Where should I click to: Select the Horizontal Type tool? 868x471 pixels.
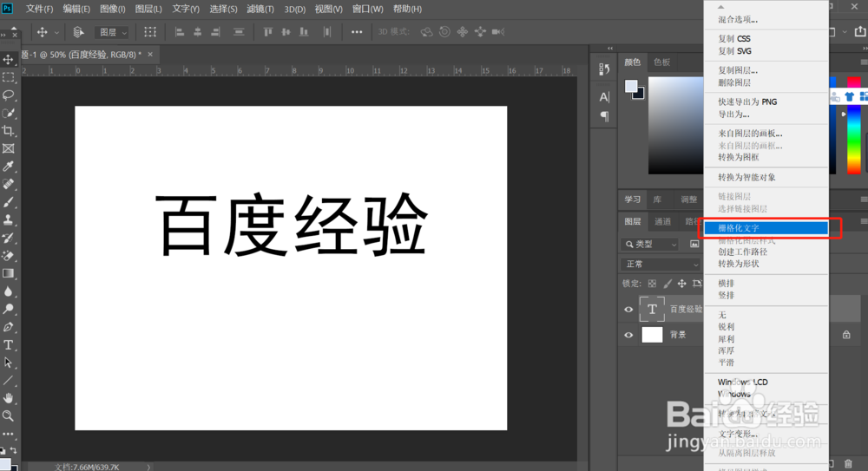(x=9, y=345)
